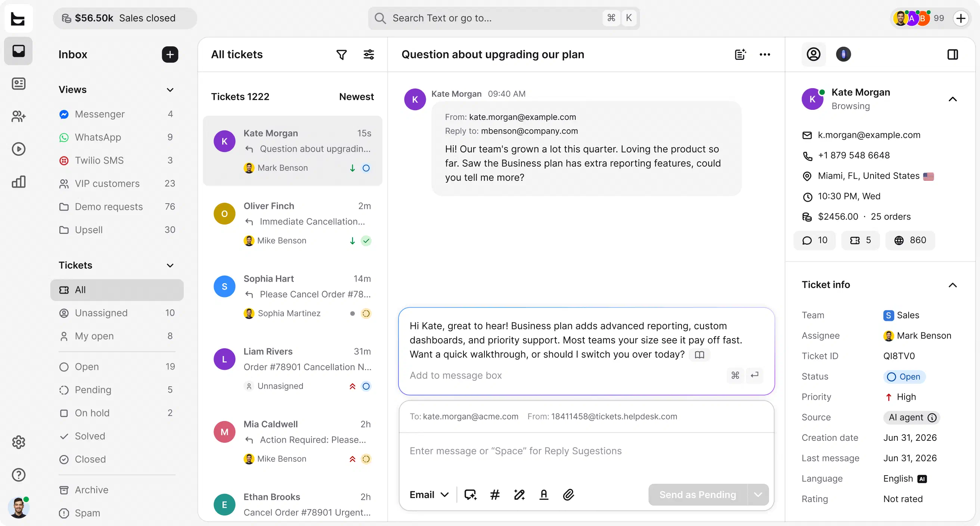The height and width of the screenshot is (526, 980).
Task: Open the Inbox icon in left rail
Action: pos(18,51)
